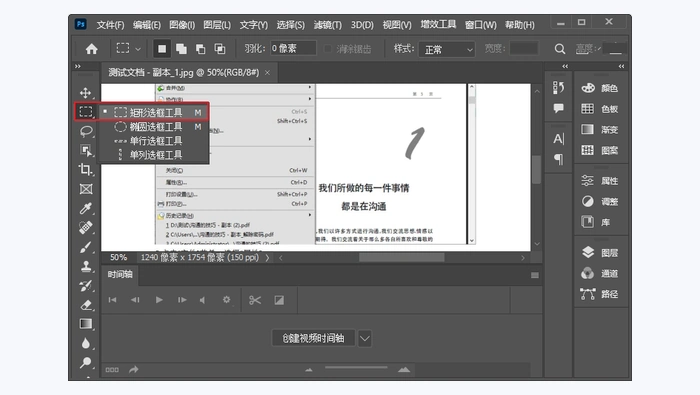Split at playhead with scissors icon
Screen dimensions: 700x395
255,300
